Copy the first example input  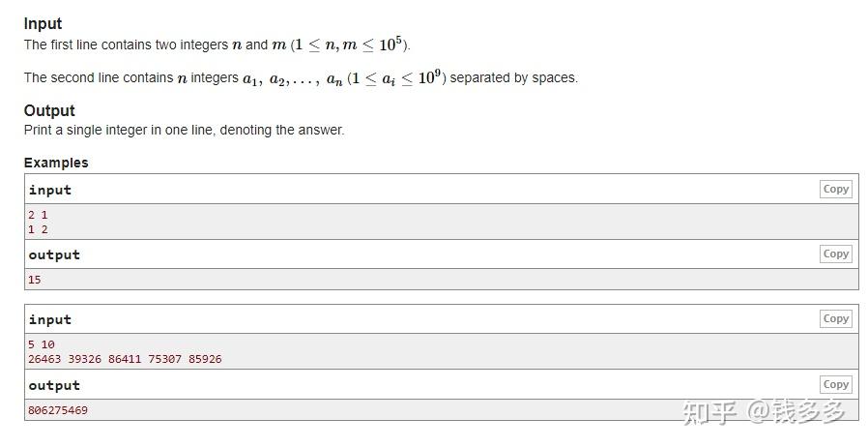tap(835, 190)
